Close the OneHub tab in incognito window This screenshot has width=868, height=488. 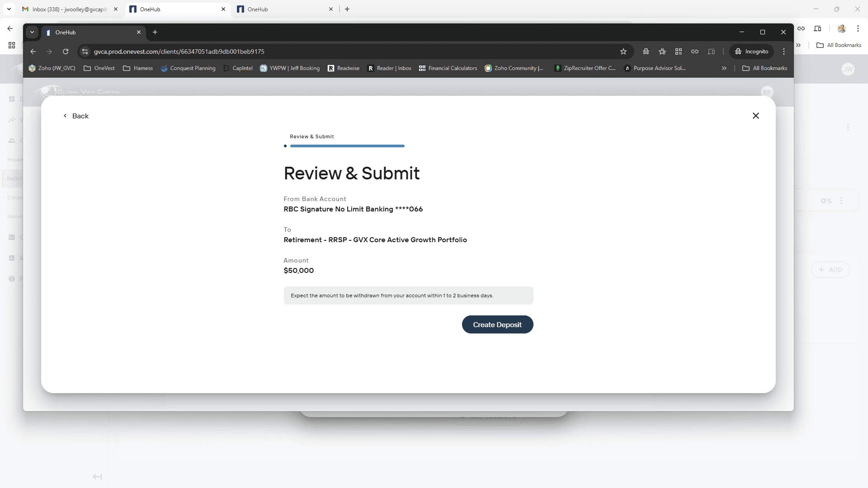click(139, 32)
